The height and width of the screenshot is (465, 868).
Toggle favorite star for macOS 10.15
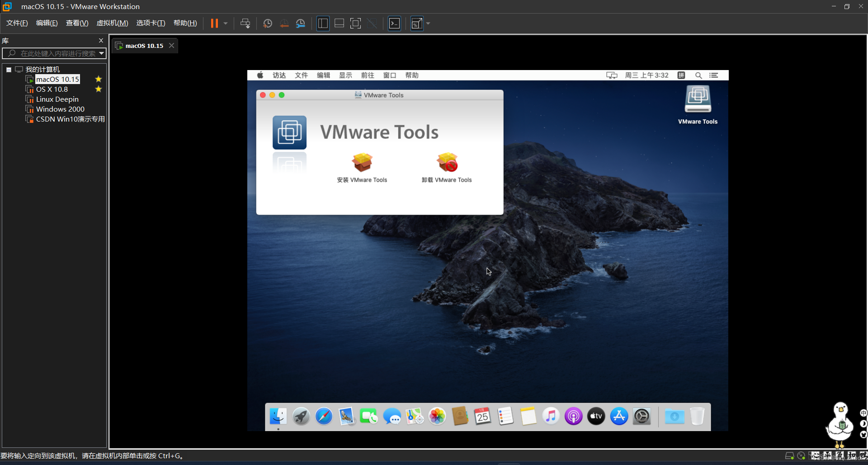pyautogui.click(x=99, y=79)
